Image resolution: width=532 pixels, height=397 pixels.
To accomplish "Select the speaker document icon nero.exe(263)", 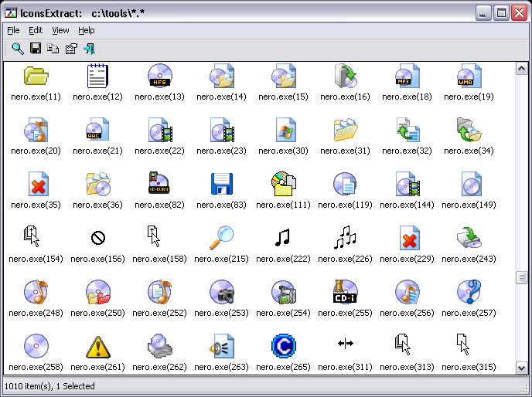I will click(222, 346).
